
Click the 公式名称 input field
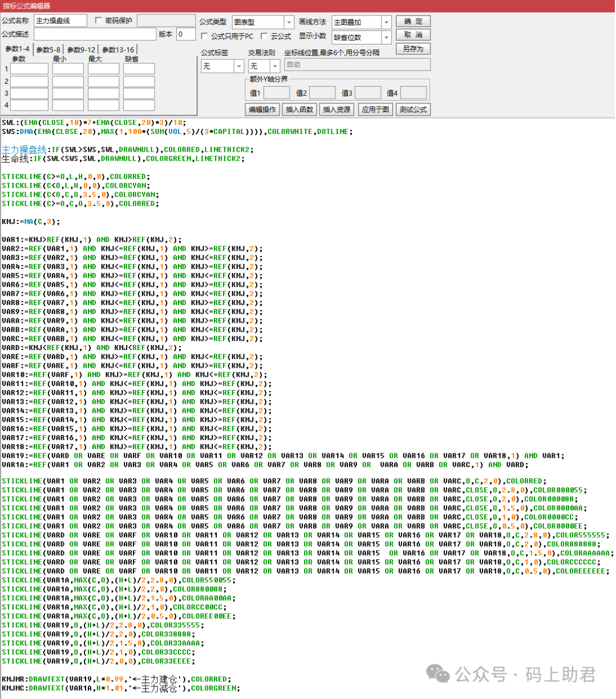[x=60, y=21]
